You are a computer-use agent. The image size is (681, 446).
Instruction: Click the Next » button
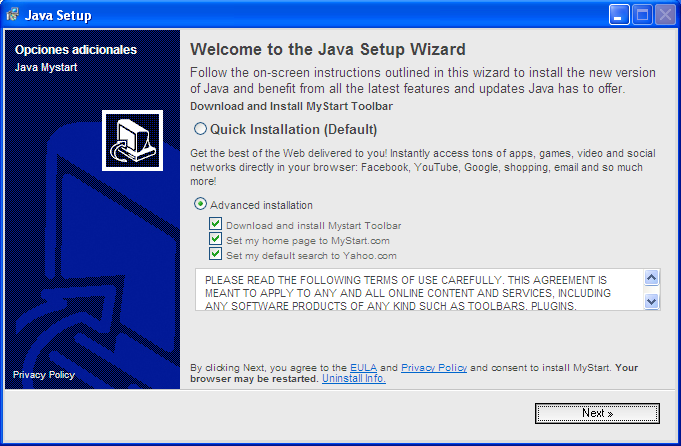pos(597,413)
